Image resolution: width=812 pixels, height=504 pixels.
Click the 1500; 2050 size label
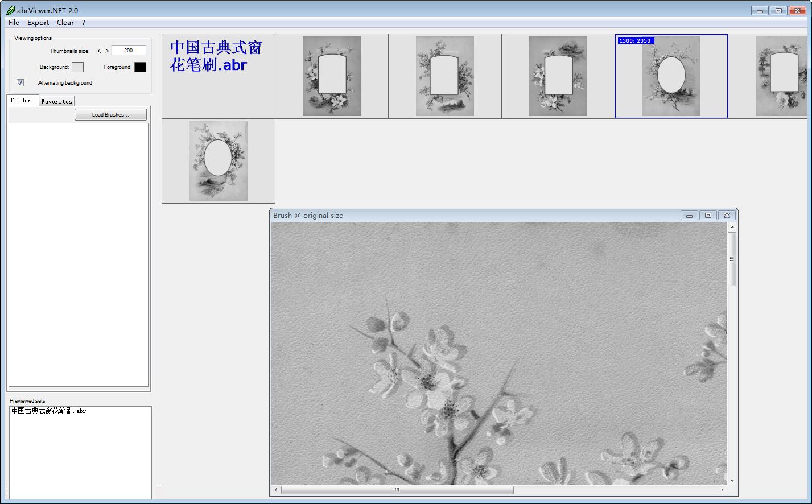click(635, 41)
